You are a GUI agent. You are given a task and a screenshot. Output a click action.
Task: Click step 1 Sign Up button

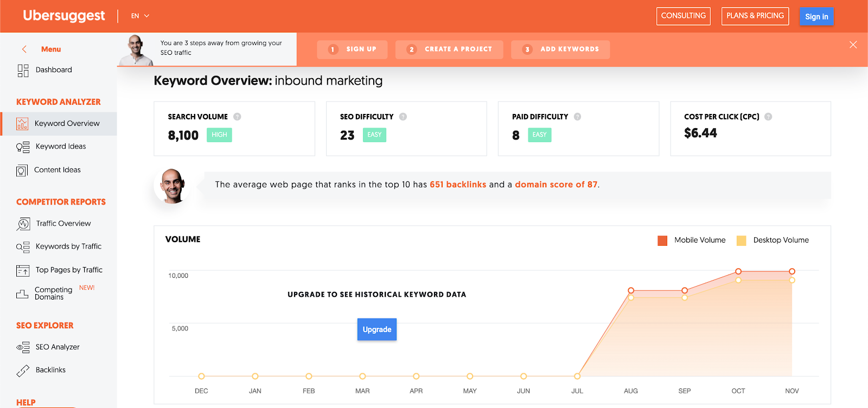(x=353, y=49)
